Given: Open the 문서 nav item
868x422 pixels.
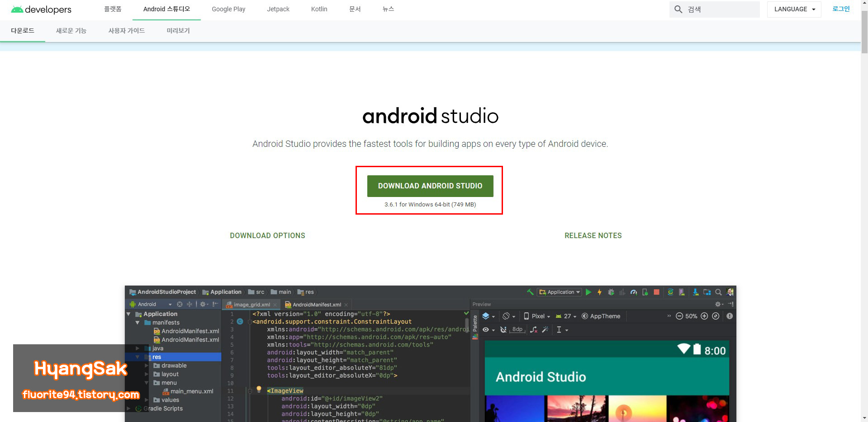Looking at the screenshot, I should (355, 9).
